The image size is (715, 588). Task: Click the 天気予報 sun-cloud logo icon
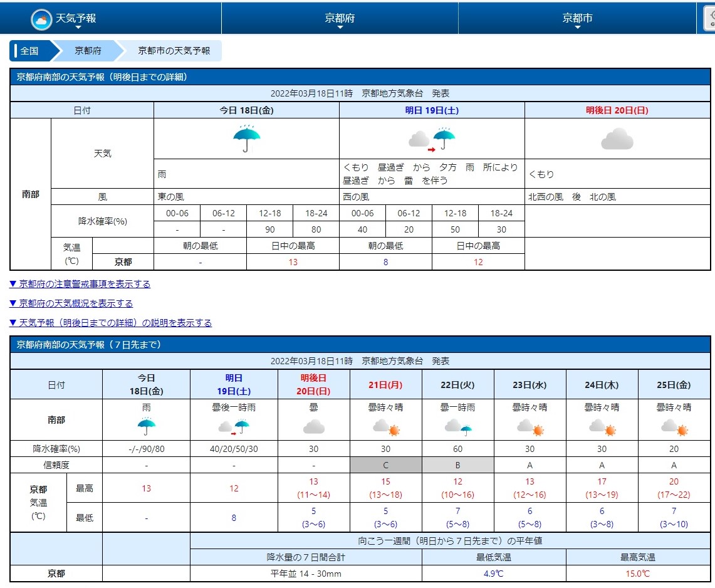pyautogui.click(x=41, y=19)
